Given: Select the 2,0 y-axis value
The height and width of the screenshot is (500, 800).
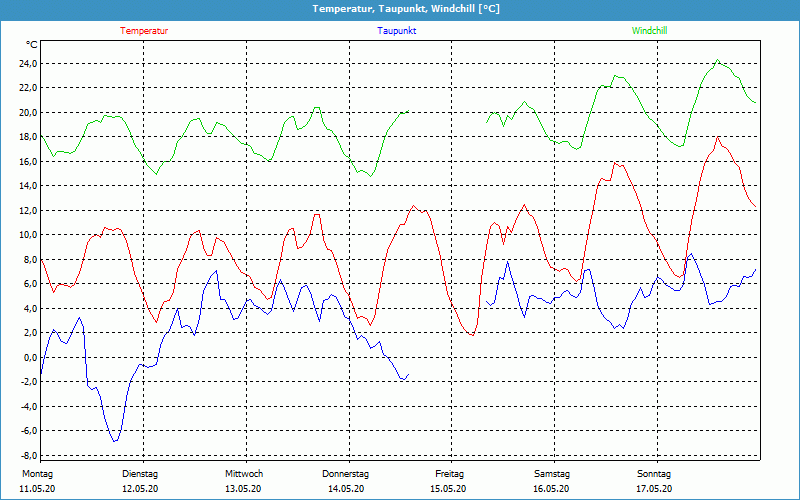Looking at the screenshot, I should (x=30, y=333).
